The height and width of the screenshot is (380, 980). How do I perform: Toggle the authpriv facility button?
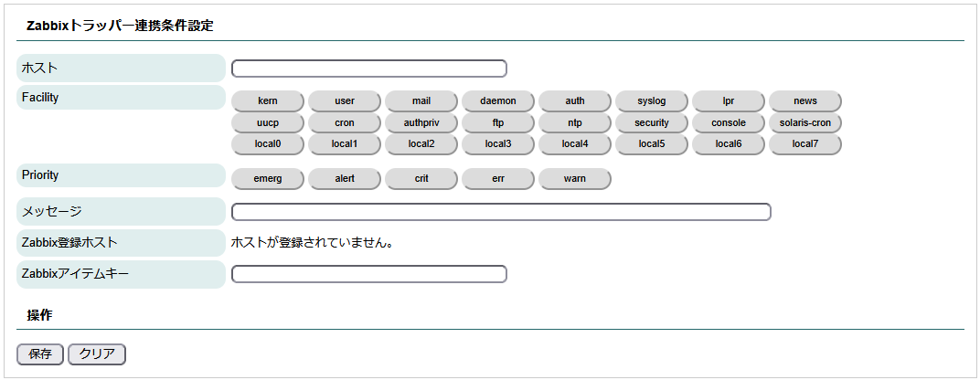[421, 122]
